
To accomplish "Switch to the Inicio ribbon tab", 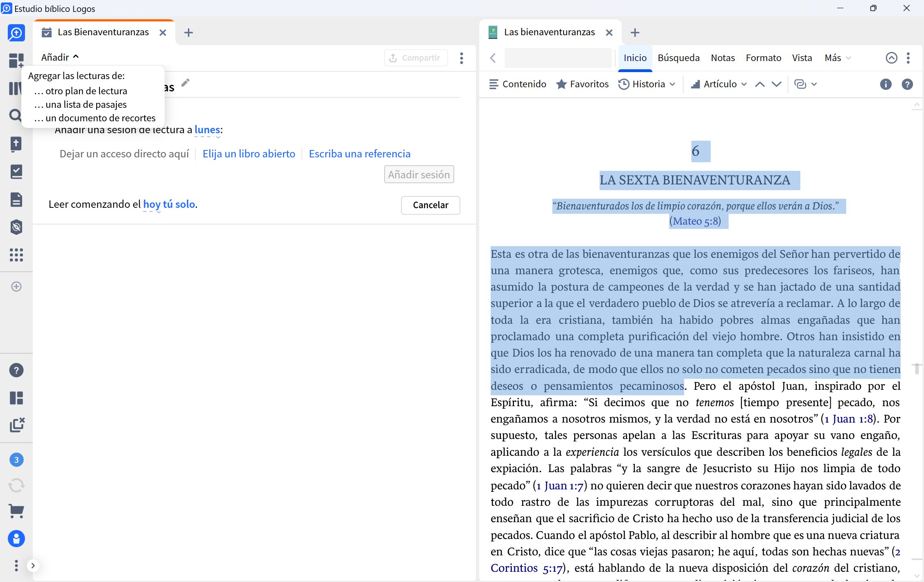I will (x=635, y=58).
